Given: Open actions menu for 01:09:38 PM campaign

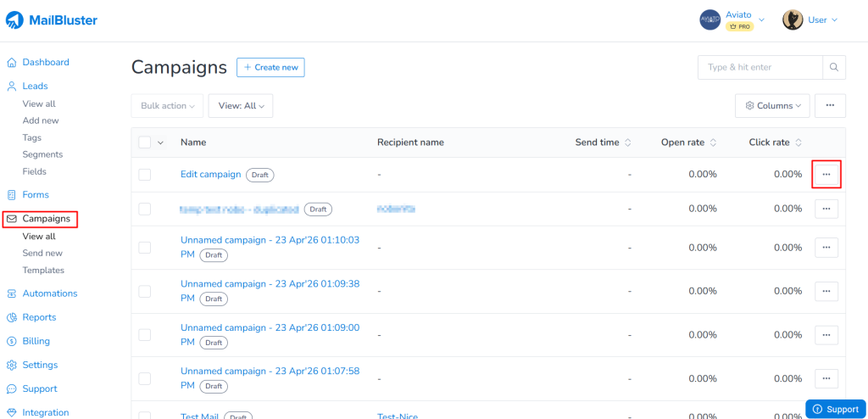Looking at the screenshot, I should point(826,292).
